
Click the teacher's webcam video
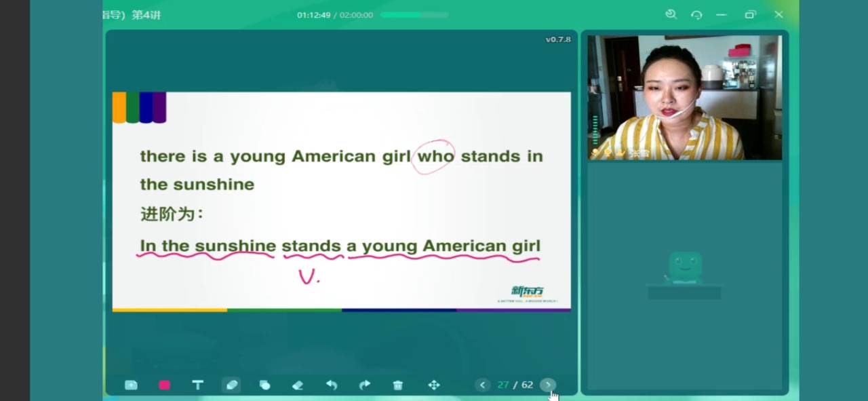coord(684,97)
